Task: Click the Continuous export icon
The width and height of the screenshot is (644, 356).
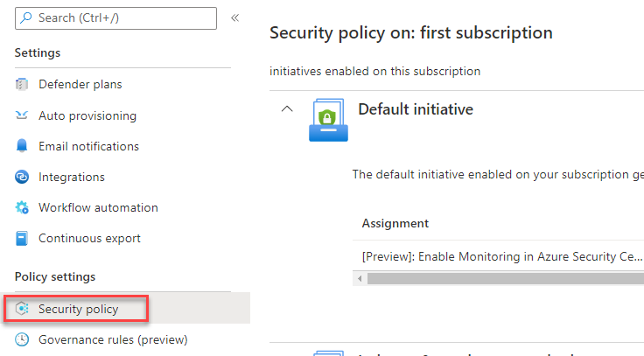Action: 23,238
